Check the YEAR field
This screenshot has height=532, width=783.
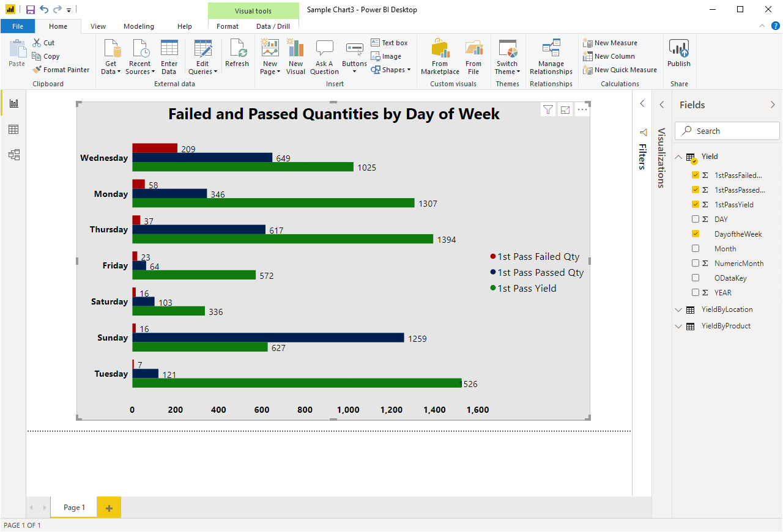(x=696, y=292)
